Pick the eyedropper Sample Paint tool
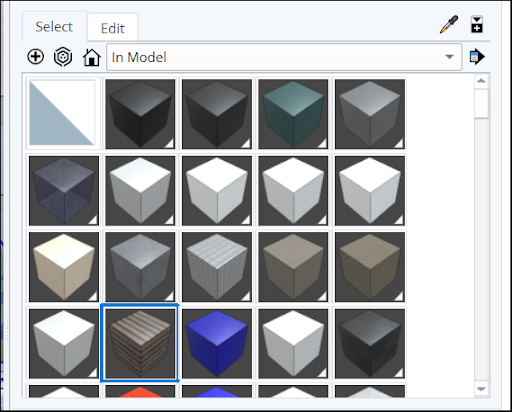 tap(449, 24)
